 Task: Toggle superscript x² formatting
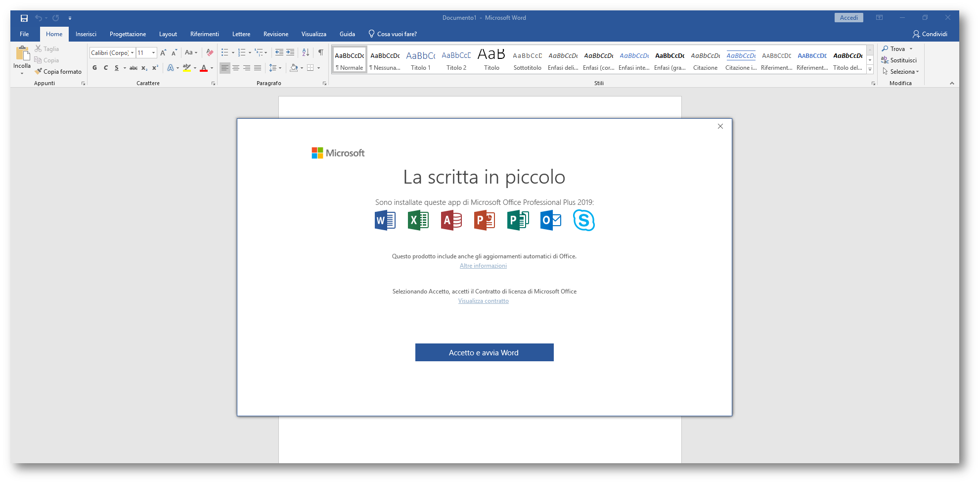pos(155,68)
